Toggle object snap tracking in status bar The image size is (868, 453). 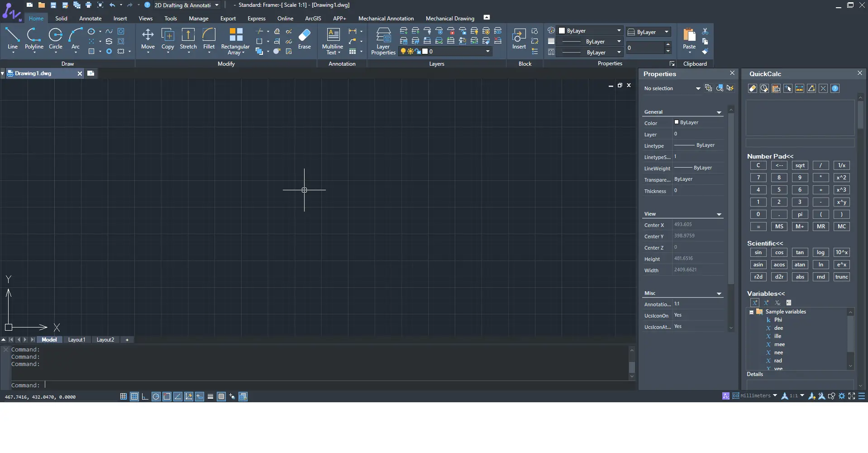[x=178, y=396]
